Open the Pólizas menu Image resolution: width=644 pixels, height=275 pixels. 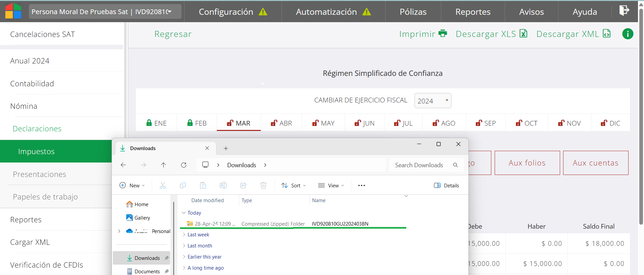(x=413, y=12)
